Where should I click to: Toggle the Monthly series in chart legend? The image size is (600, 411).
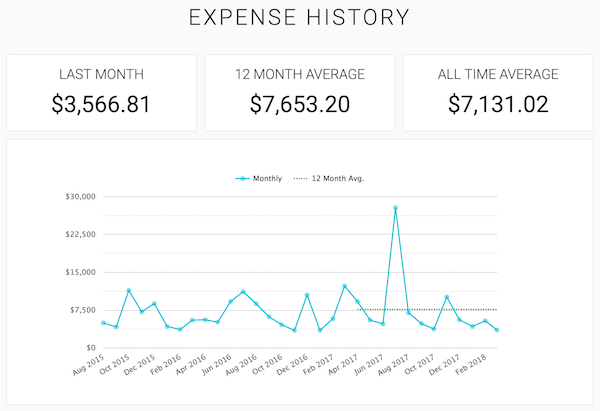(x=259, y=178)
